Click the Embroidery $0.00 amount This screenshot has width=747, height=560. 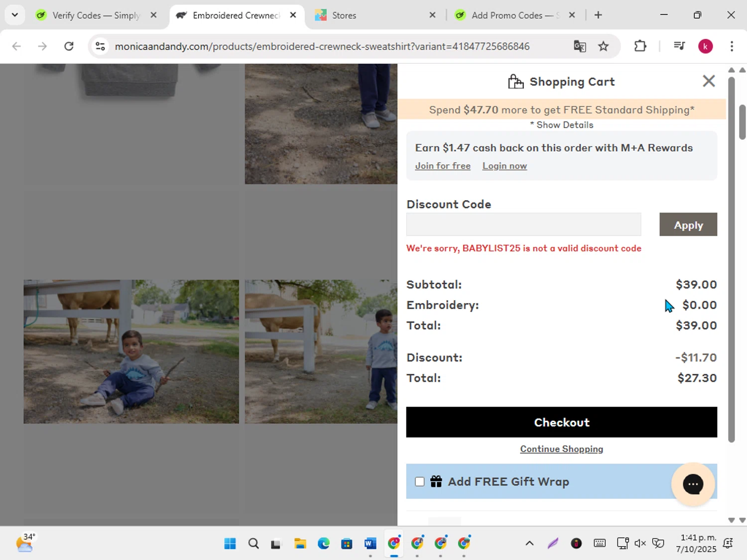[x=700, y=305]
